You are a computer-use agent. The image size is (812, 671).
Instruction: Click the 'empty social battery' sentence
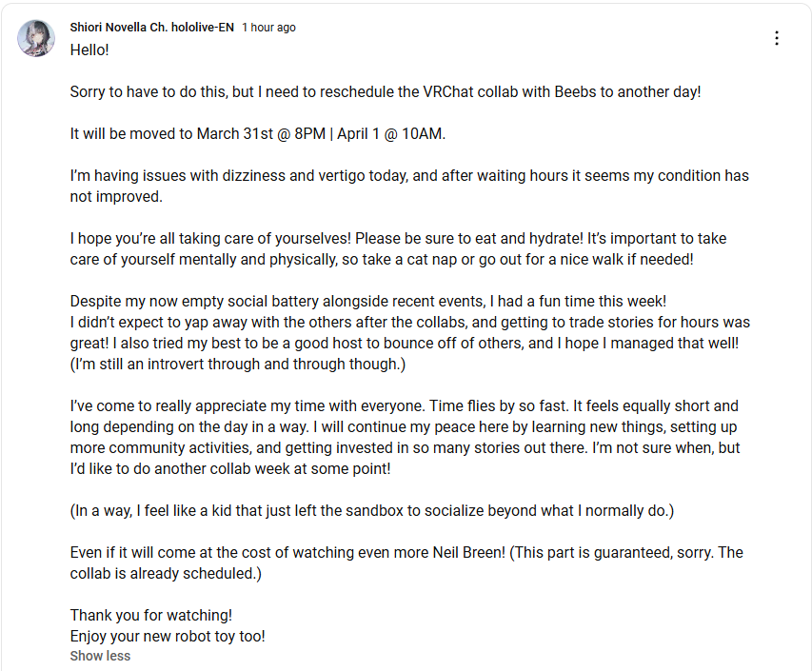coord(368,302)
